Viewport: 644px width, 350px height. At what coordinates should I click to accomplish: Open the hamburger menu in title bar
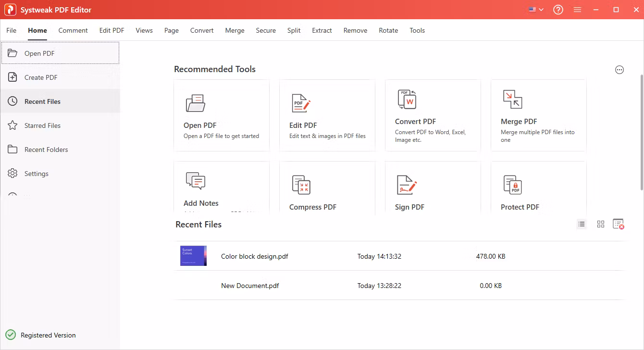point(578,10)
